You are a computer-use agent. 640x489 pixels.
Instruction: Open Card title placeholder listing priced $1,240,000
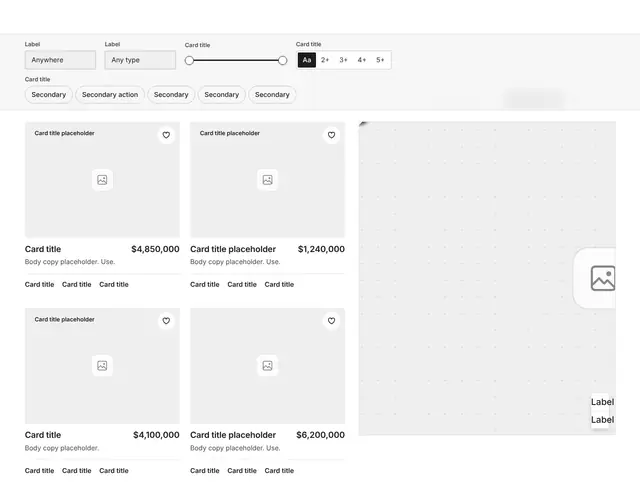click(233, 249)
